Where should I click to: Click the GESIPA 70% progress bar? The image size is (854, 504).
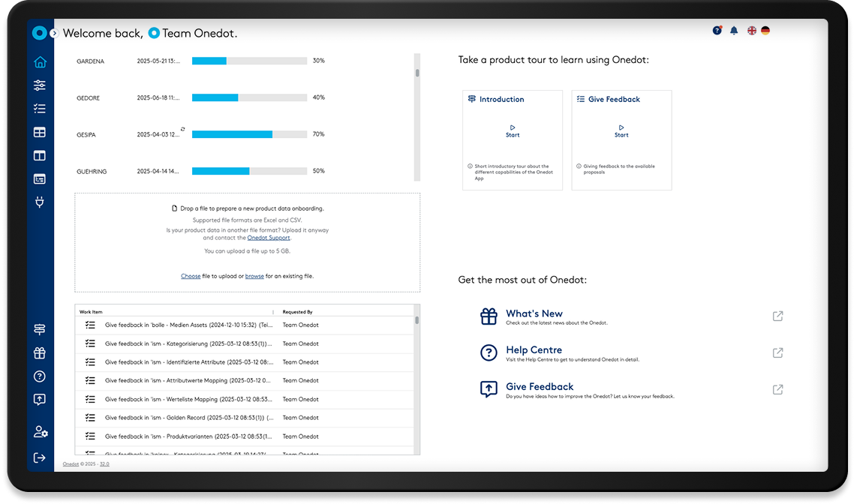coord(249,134)
